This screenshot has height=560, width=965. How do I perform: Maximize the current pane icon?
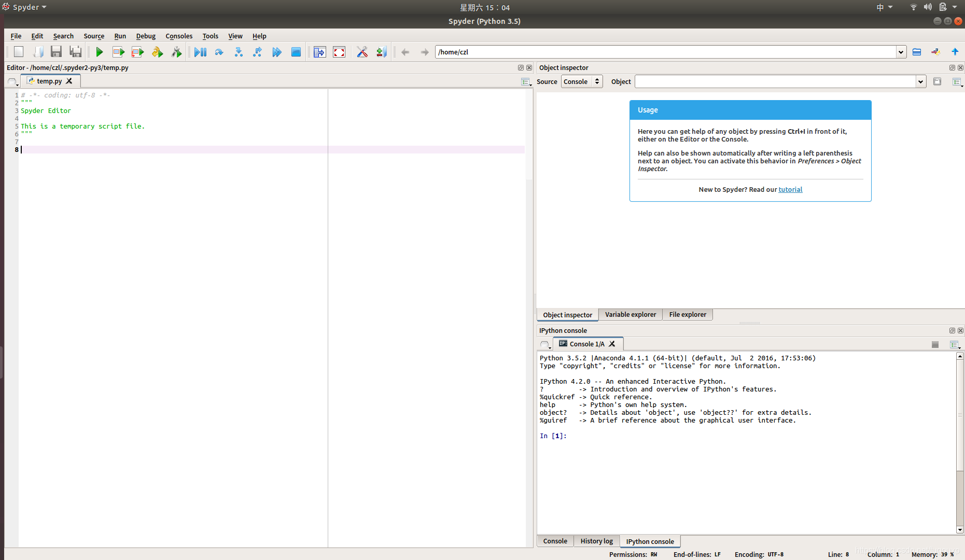[320, 52]
